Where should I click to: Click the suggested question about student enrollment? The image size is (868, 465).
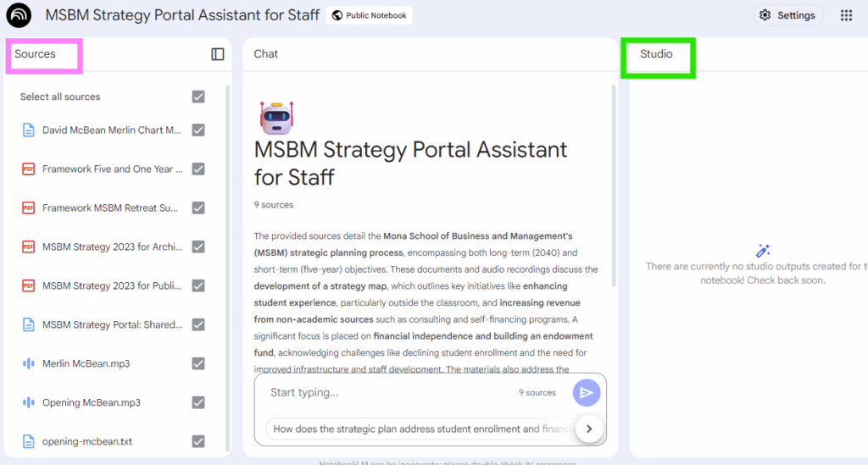point(420,429)
